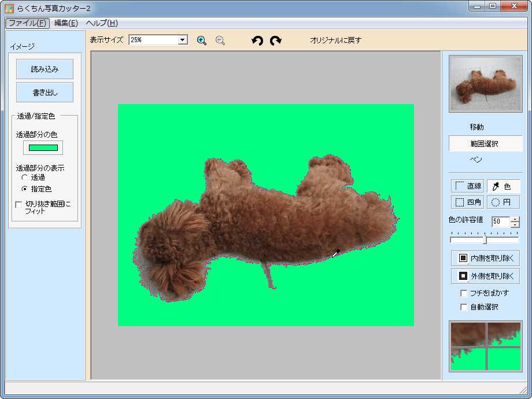532x399 pixels.
Task: Select the 透過 radio button
Action: (x=25, y=178)
